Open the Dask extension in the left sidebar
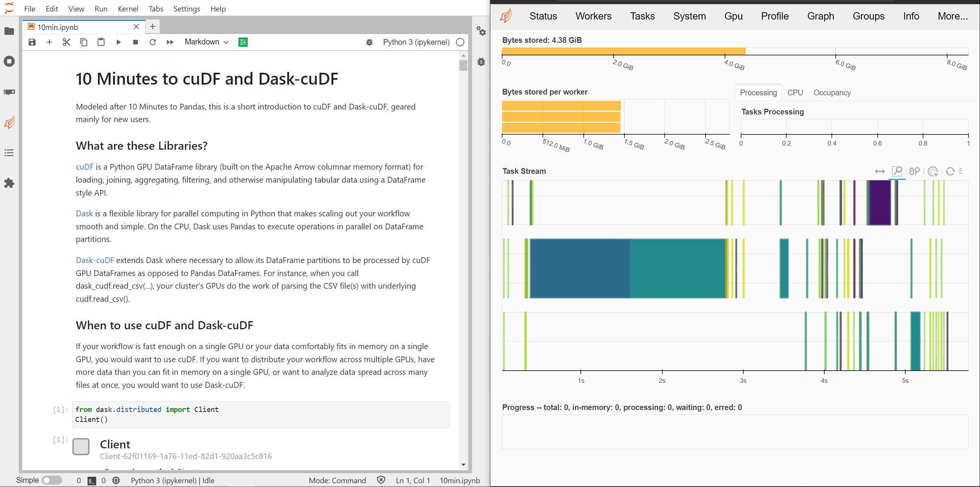Viewport: 980px width, 487px height. [9, 123]
